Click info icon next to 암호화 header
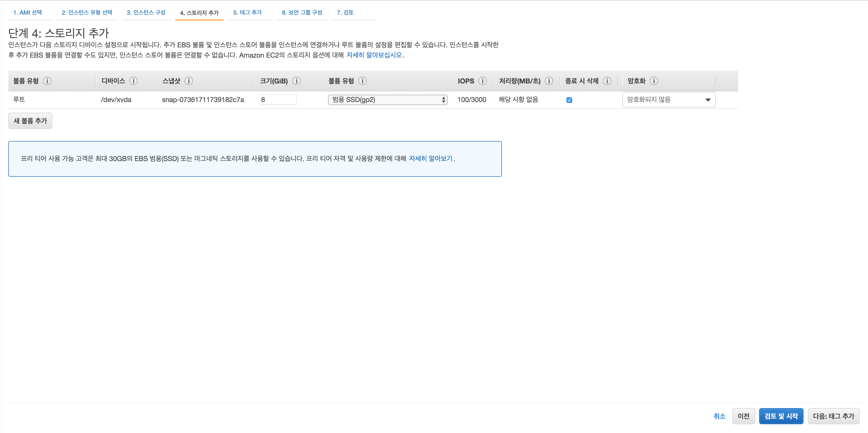The height and width of the screenshot is (433, 868). tap(654, 81)
